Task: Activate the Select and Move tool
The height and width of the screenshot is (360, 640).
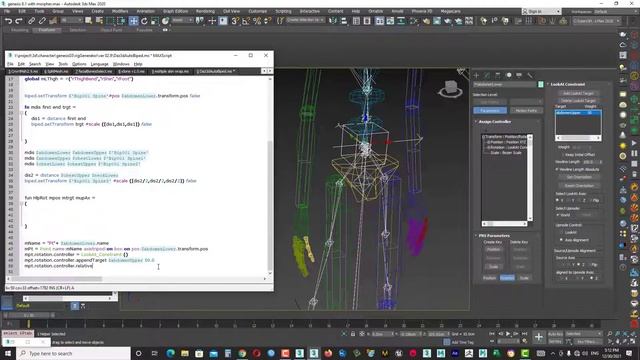Action: click(133, 20)
